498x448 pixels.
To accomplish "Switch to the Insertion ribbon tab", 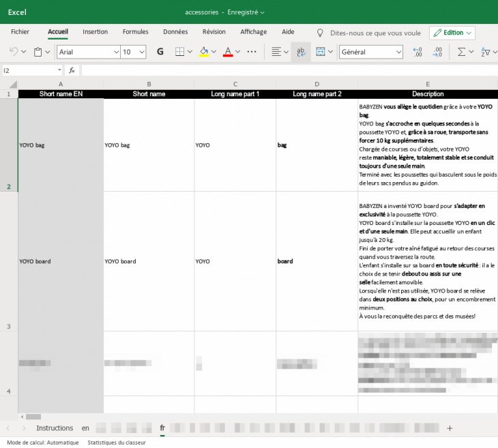I will pyautogui.click(x=96, y=32).
